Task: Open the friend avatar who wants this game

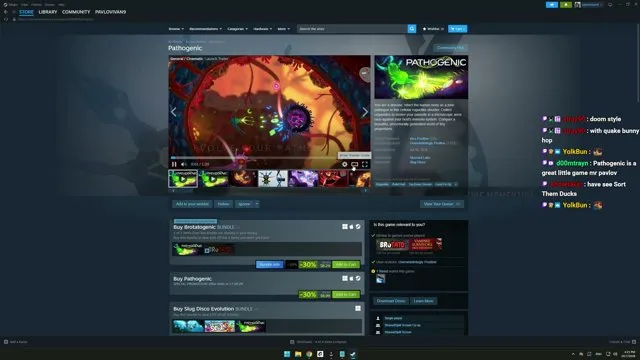Action: pyautogui.click(x=380, y=279)
